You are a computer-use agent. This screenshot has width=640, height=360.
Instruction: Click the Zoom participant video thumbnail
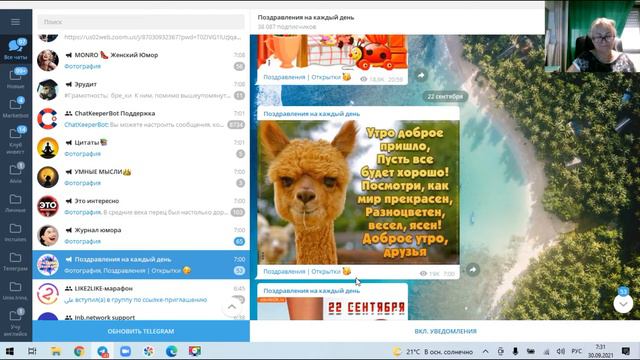click(x=592, y=36)
